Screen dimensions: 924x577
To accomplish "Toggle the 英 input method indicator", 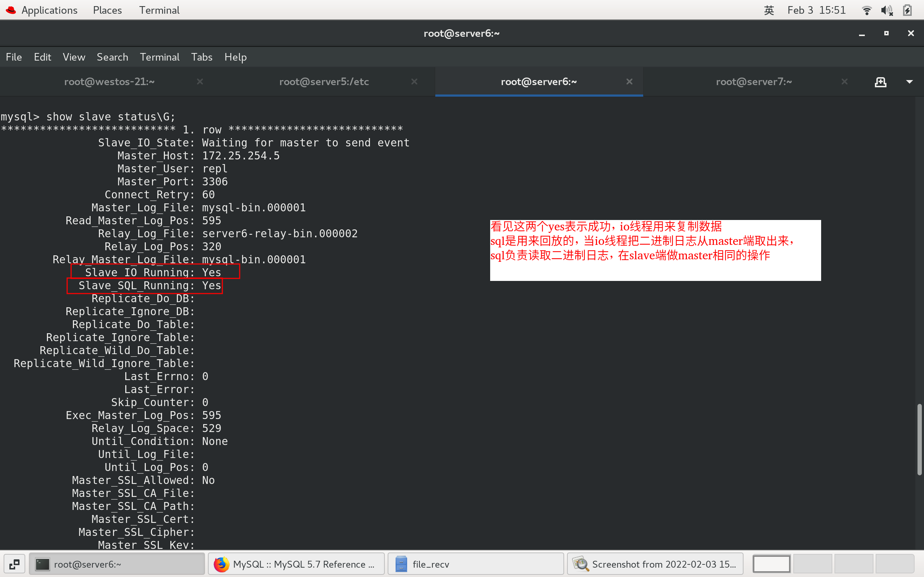I will 769,10.
